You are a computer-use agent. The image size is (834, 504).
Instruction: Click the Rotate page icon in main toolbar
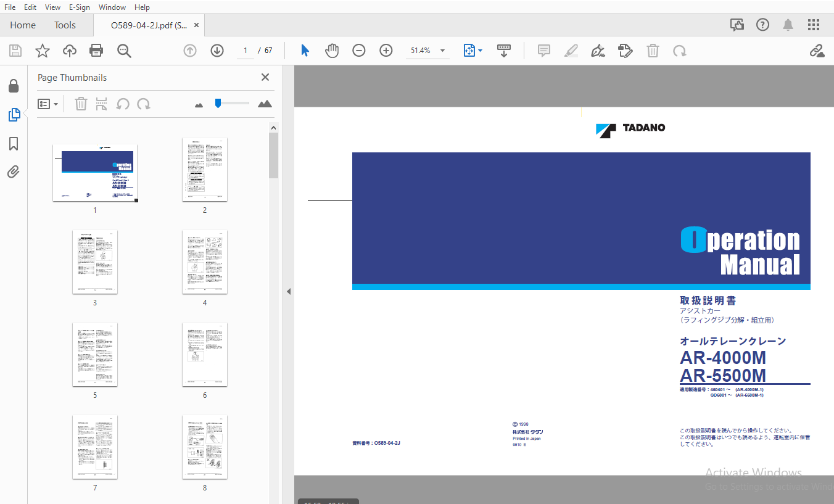[x=680, y=51]
